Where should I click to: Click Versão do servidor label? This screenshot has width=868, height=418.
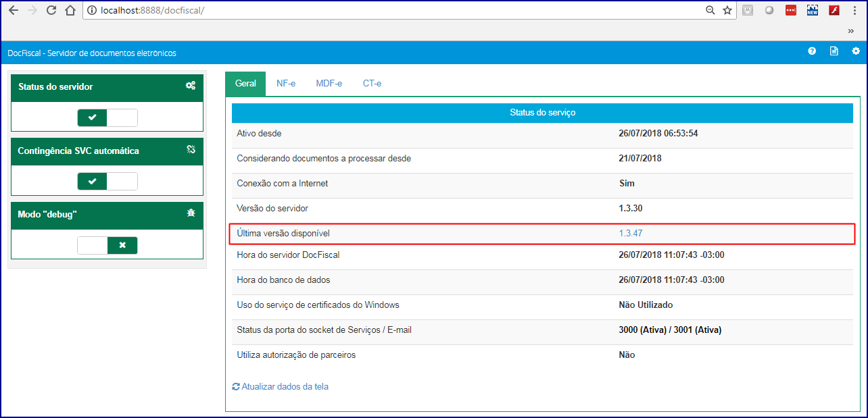pos(272,209)
